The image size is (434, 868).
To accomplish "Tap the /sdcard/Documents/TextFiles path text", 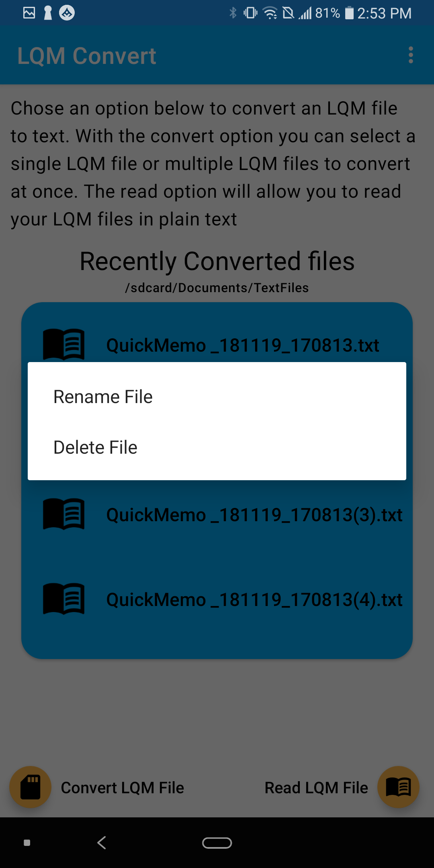I will coord(217,288).
